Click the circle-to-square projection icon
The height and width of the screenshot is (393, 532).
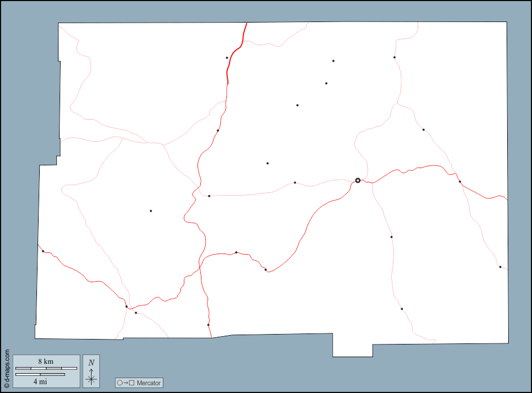point(125,383)
